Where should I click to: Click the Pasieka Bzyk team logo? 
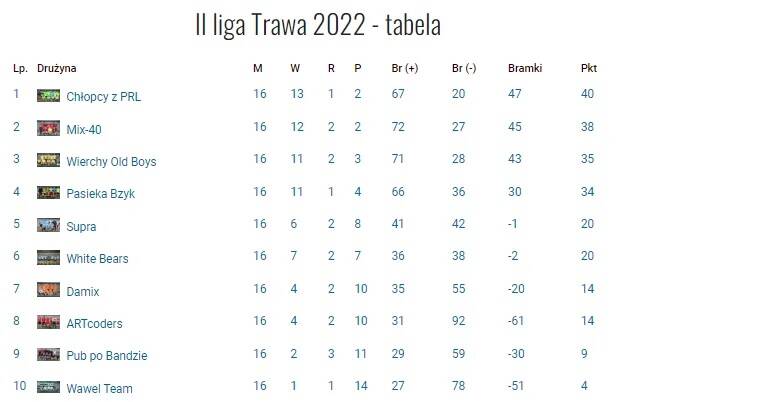pos(48,192)
